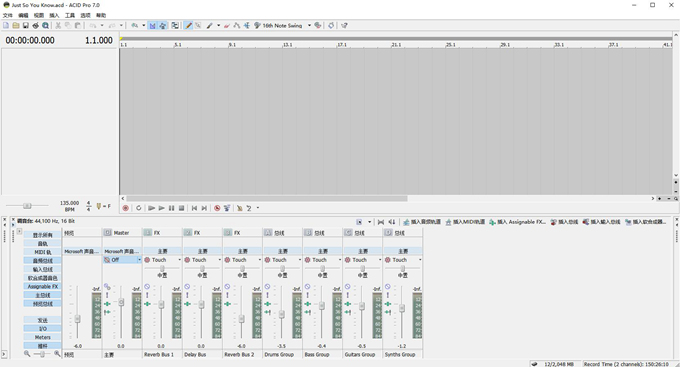Open Touch automation dropdown on Reverb Bus 1
This screenshot has width=680, height=367.
179,260
